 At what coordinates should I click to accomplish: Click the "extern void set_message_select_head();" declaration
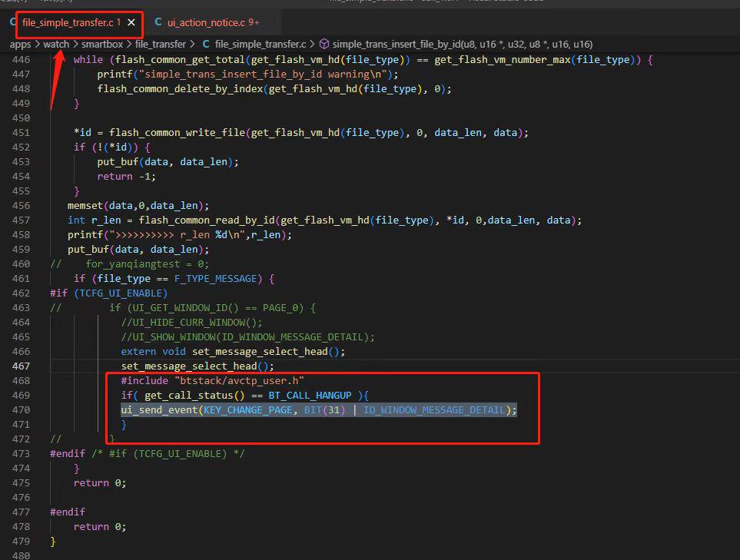[x=233, y=352]
